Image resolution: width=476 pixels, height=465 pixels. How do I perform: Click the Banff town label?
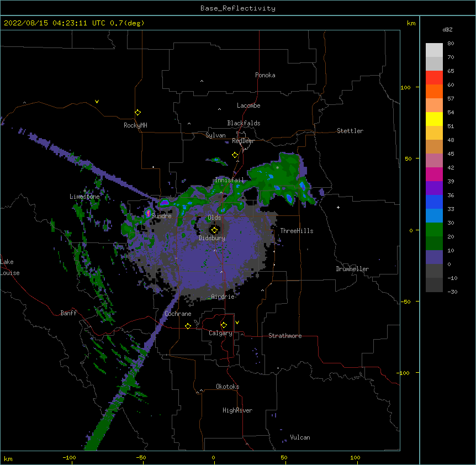pos(68,313)
